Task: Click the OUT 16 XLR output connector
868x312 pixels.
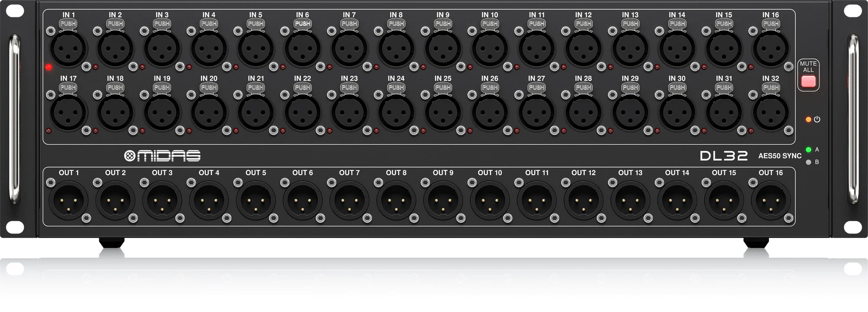Action: 771,201
